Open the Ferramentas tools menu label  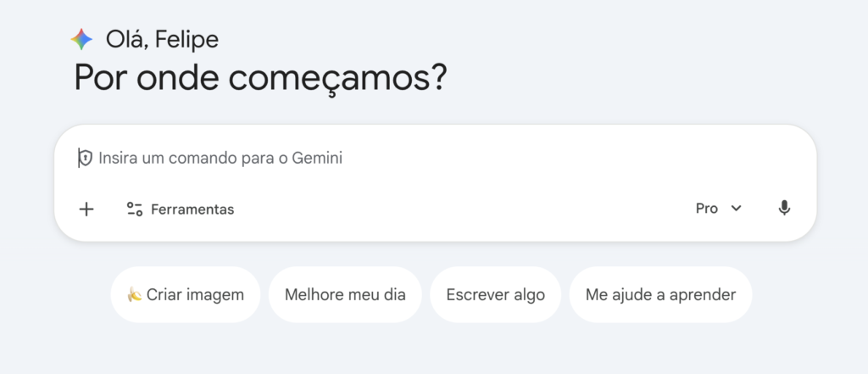pyautogui.click(x=192, y=209)
